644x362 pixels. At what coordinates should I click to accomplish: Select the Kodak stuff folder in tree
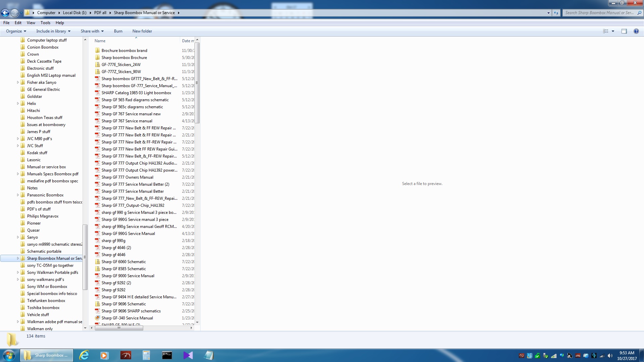37,153
